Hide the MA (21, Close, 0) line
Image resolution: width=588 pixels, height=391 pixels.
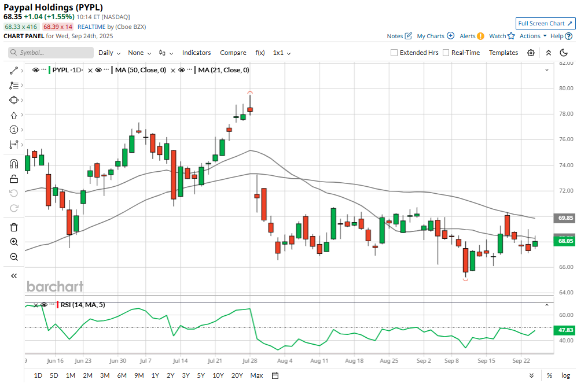coord(182,70)
